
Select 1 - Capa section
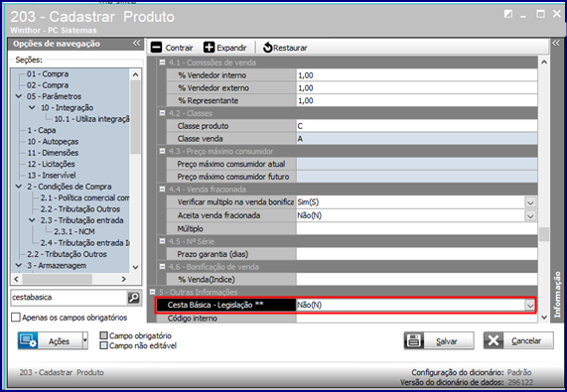tap(42, 130)
